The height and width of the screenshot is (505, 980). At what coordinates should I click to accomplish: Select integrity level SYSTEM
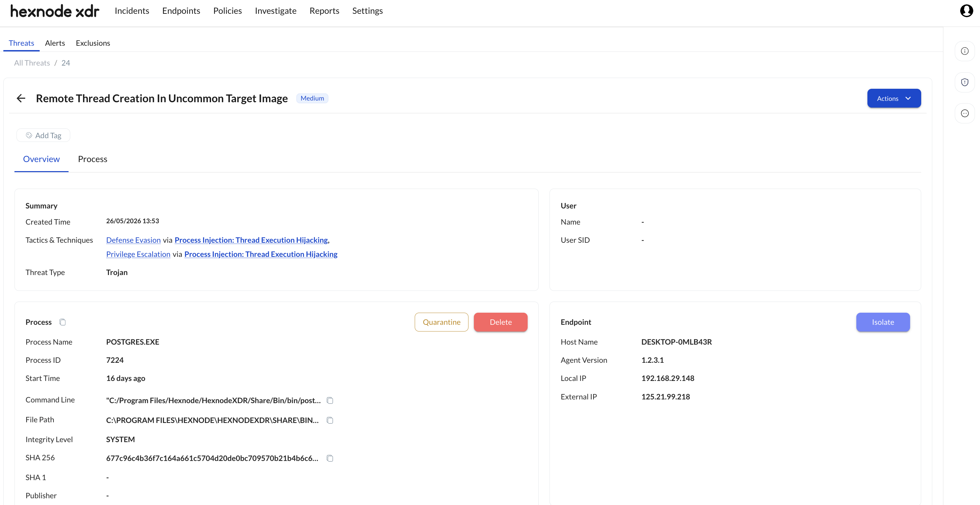pyautogui.click(x=120, y=439)
